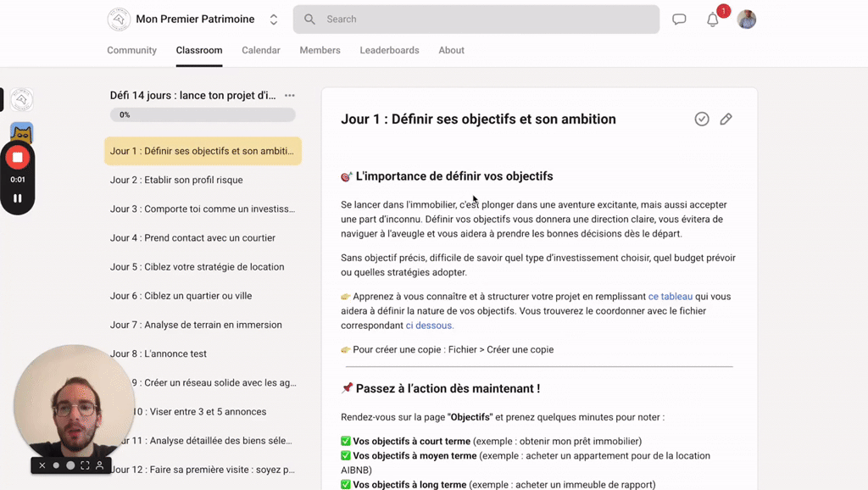This screenshot has height=490, width=868.
Task: Open the community switcher next to Mon Premier Patrimoine
Action: coord(273,19)
